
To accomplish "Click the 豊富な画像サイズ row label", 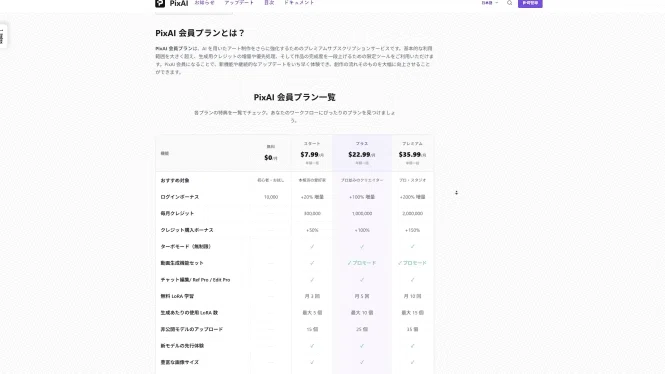I will pos(179,363).
